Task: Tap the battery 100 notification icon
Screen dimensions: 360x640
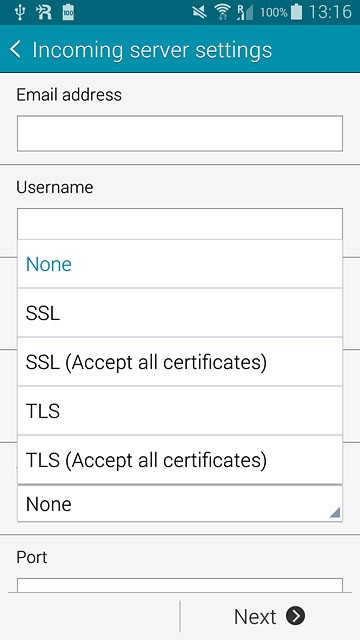Action: [x=68, y=12]
